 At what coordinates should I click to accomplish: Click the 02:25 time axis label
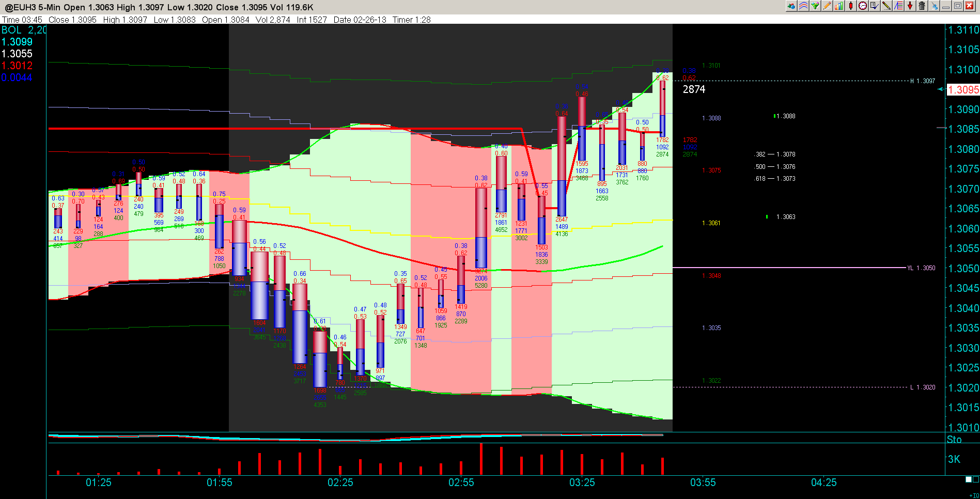tap(340, 482)
